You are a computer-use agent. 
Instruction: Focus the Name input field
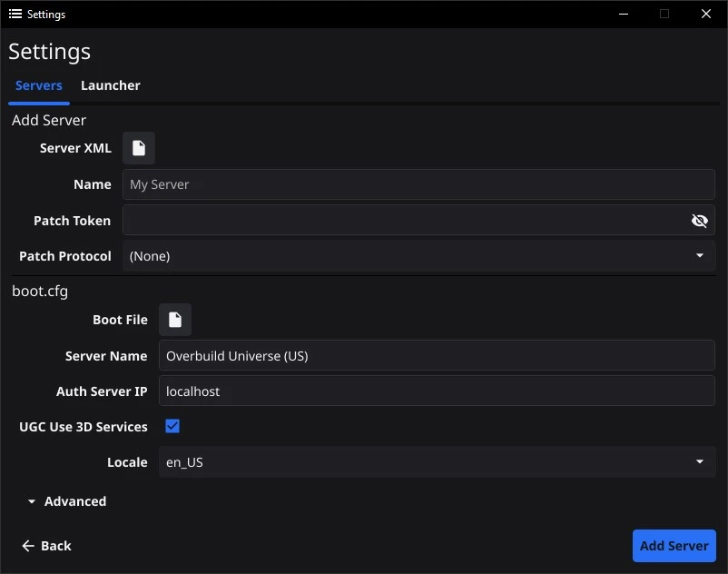(x=418, y=184)
